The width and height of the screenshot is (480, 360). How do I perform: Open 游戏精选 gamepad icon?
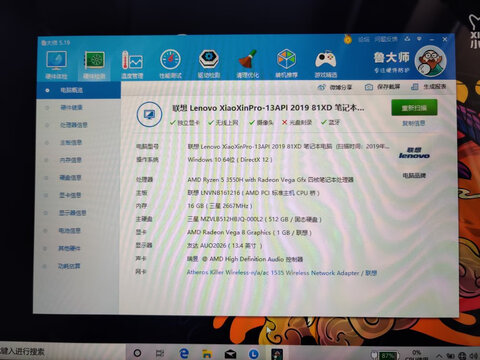point(326,63)
